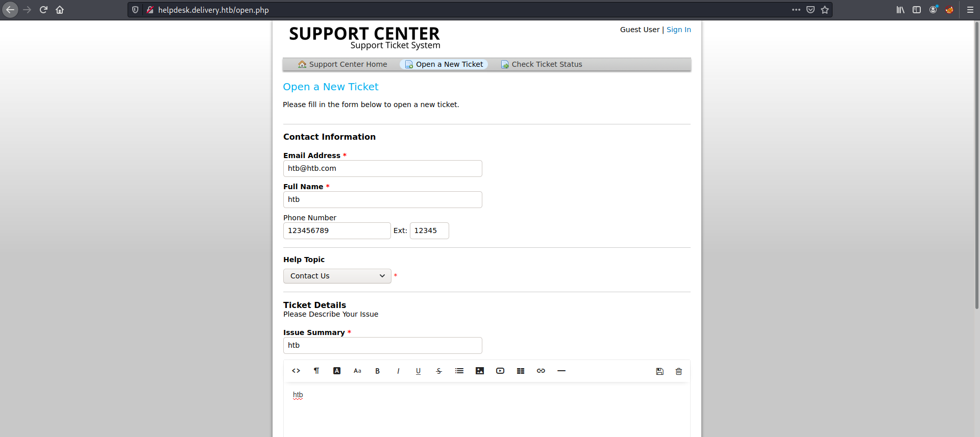Go to browser Home page
The image size is (980, 437).
coord(60,10)
